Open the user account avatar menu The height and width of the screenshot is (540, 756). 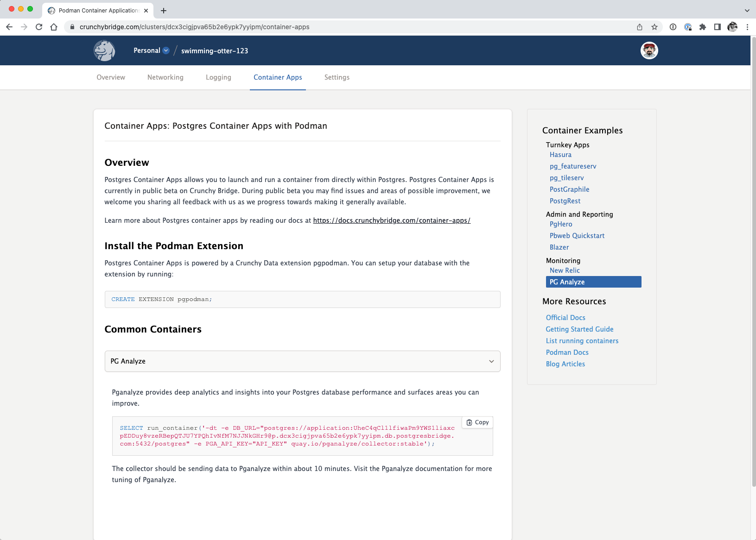[649, 50]
